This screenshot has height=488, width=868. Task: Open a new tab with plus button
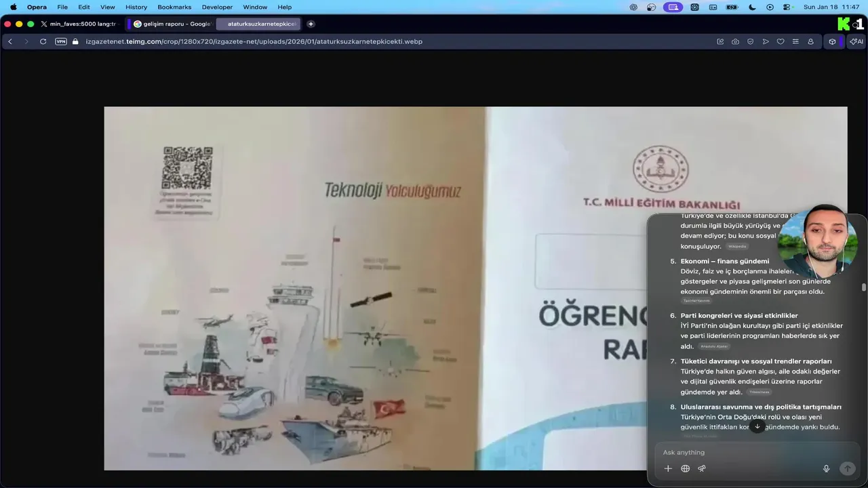click(311, 24)
